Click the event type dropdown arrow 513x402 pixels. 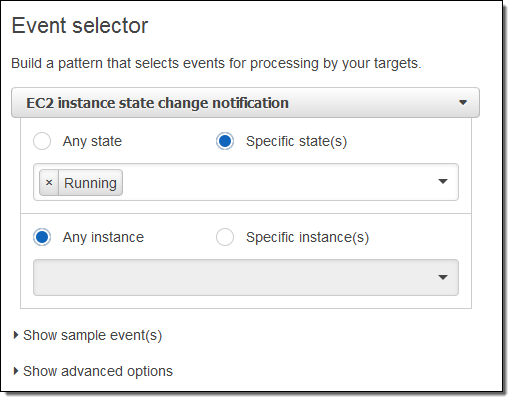pos(463,103)
